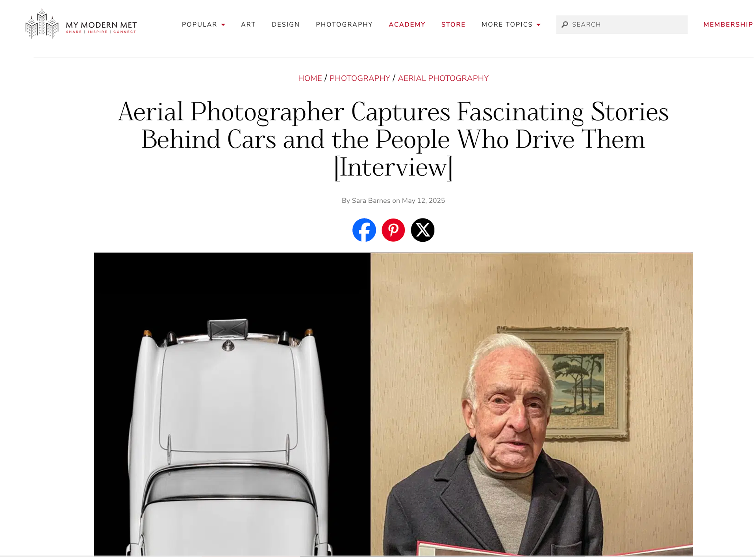756x557 pixels.
Task: Open Photography breadcrumb link
Action: click(x=359, y=78)
